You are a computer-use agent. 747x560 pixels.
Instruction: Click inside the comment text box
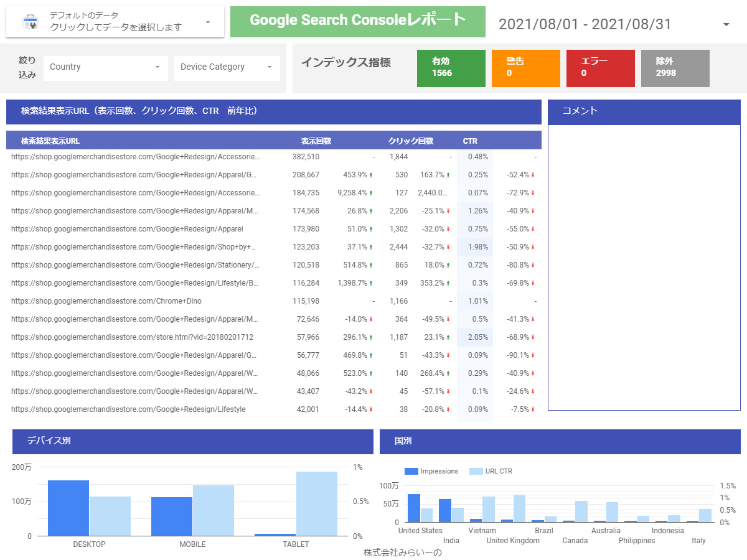coord(644,268)
